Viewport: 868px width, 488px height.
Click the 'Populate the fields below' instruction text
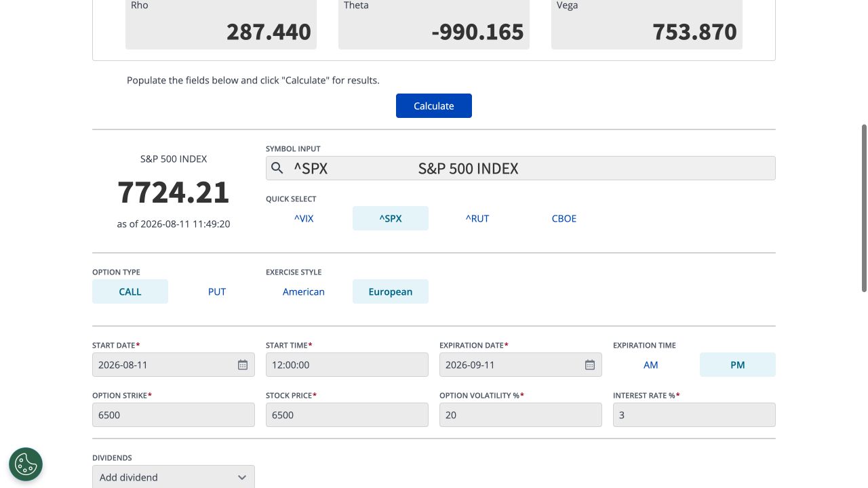click(x=253, y=80)
